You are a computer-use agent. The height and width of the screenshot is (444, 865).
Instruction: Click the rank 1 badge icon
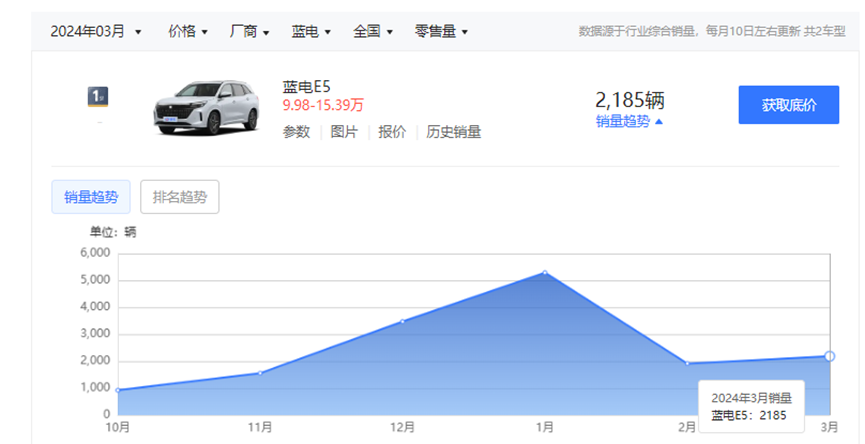[x=98, y=97]
